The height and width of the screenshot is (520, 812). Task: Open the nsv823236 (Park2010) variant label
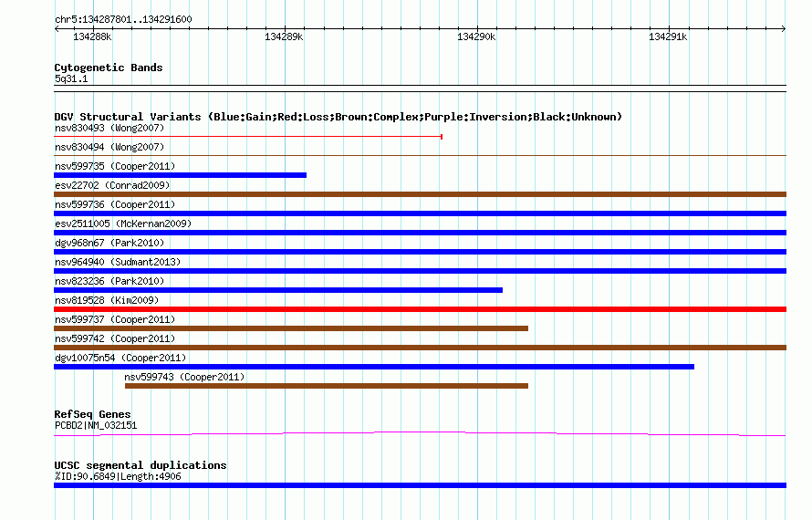click(x=109, y=281)
